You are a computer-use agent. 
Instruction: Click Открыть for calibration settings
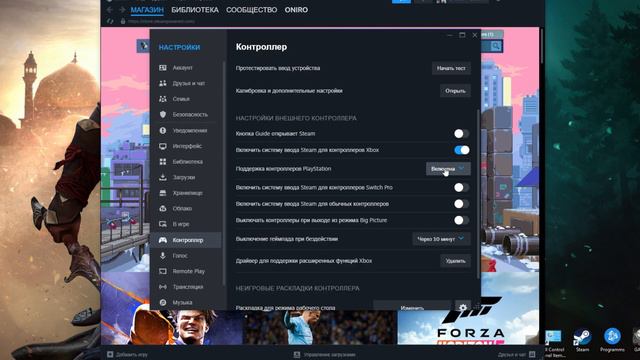(455, 91)
